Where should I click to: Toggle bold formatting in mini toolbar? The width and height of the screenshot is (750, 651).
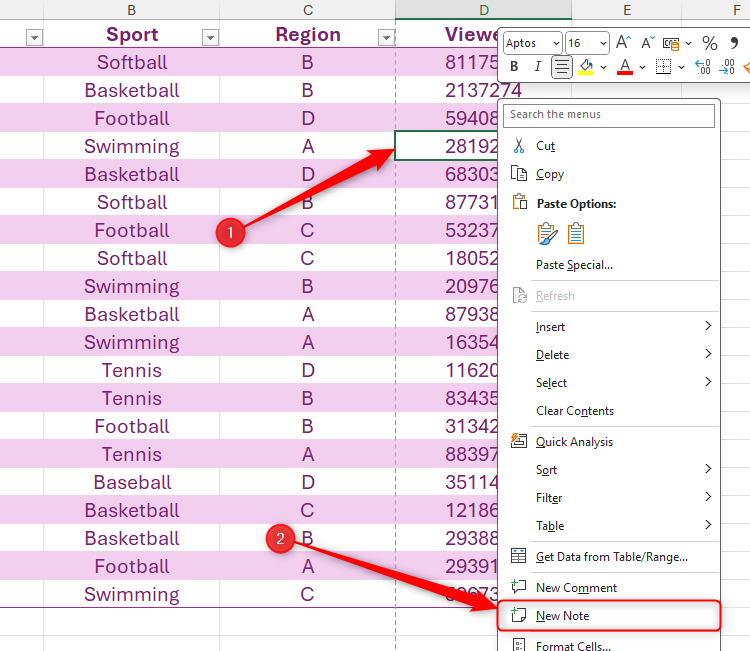point(514,67)
